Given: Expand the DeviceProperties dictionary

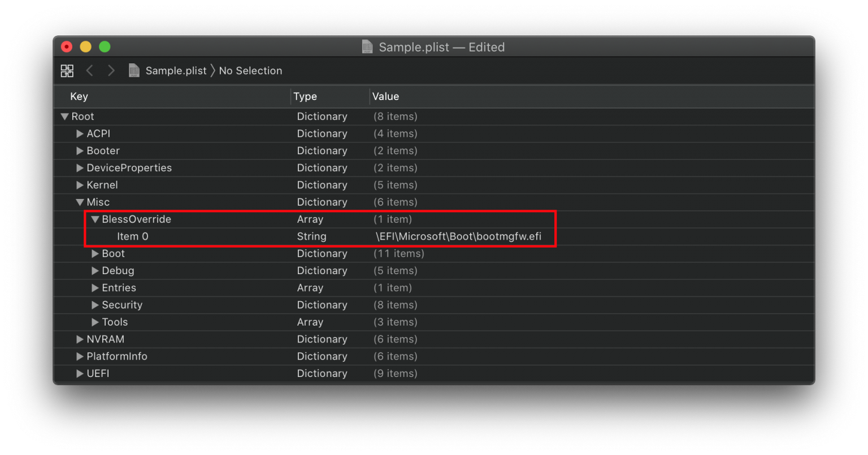Looking at the screenshot, I should click(80, 168).
